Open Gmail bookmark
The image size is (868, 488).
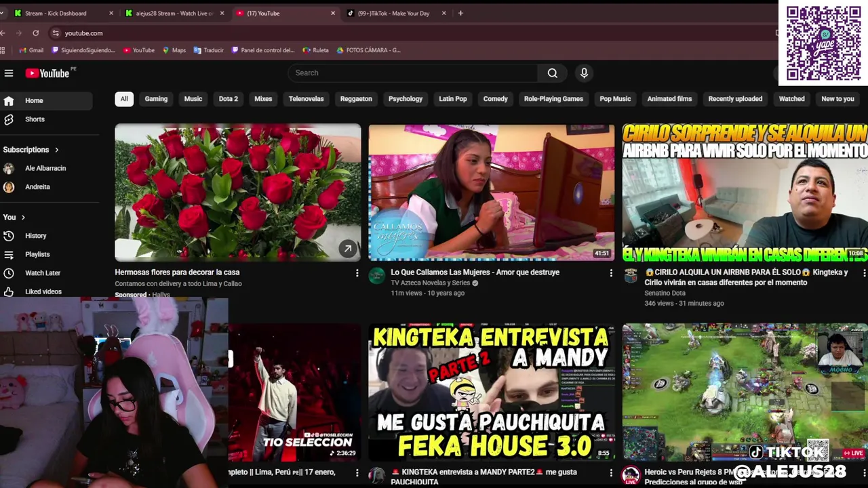[31, 50]
